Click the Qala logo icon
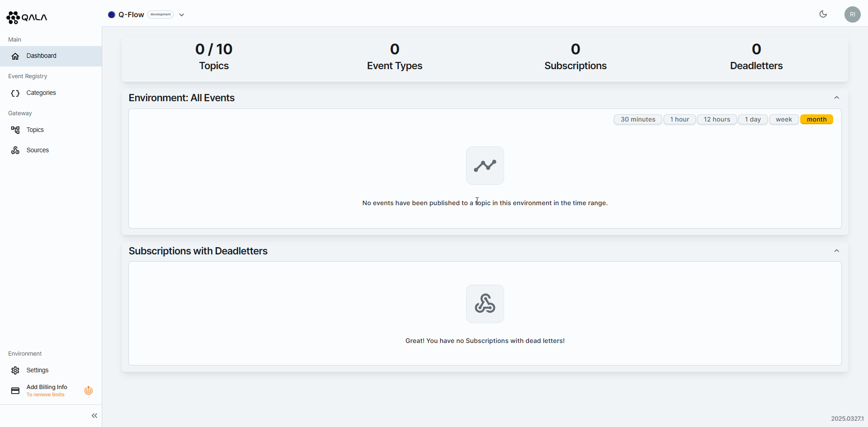Image resolution: width=868 pixels, height=427 pixels. tap(13, 18)
